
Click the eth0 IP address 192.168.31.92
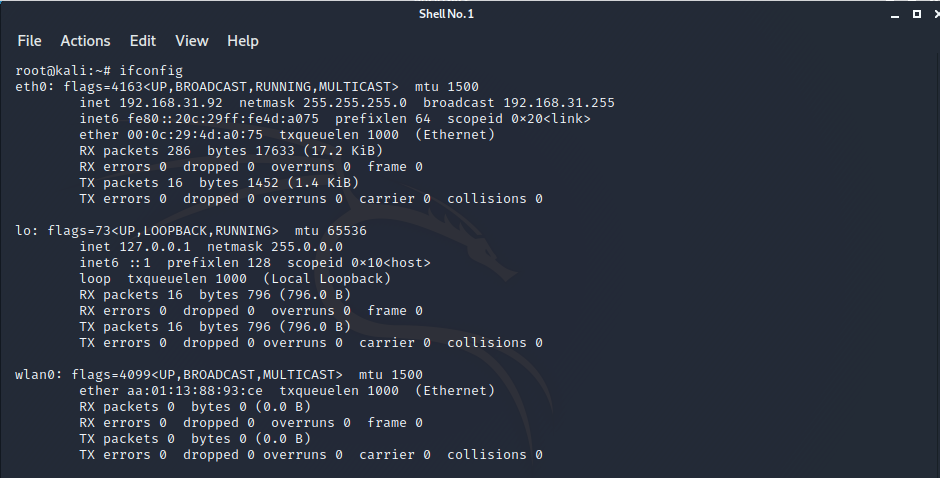coord(171,103)
